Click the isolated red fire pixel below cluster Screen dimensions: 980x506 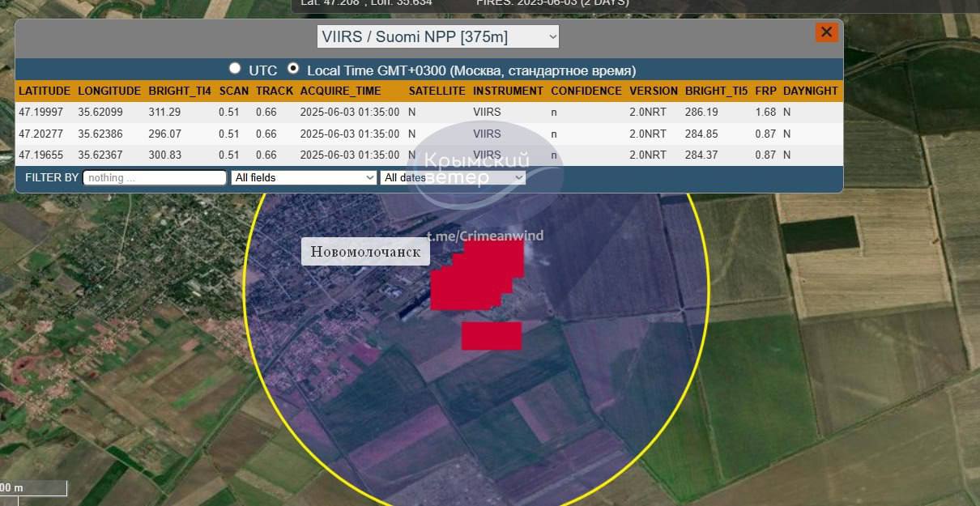tap(492, 335)
